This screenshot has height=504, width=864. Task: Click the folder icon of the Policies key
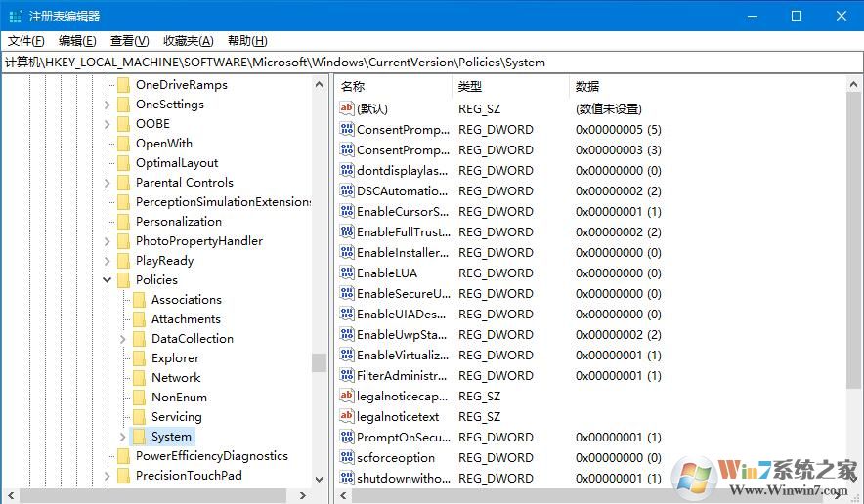pos(124,279)
